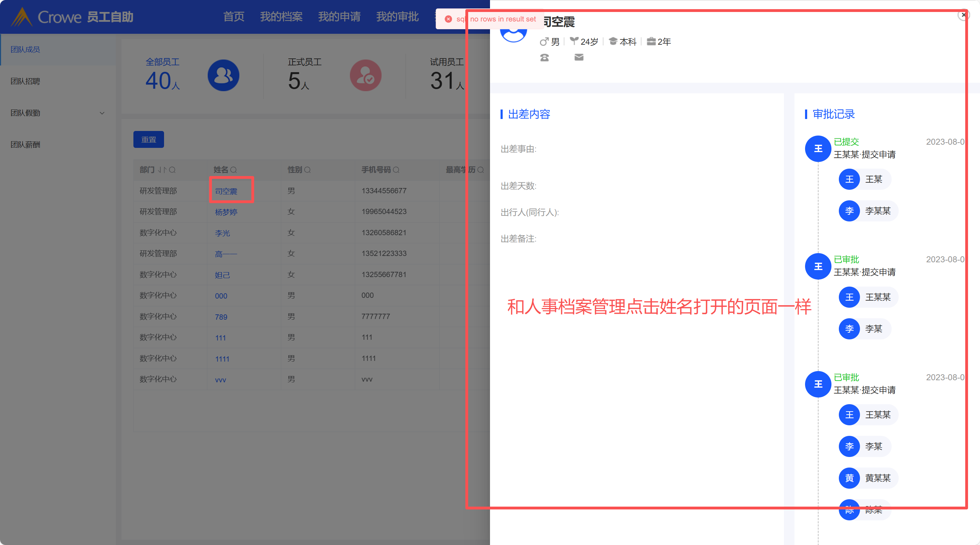
Task: Click the search icon beside 姓名 column
Action: coord(234,170)
